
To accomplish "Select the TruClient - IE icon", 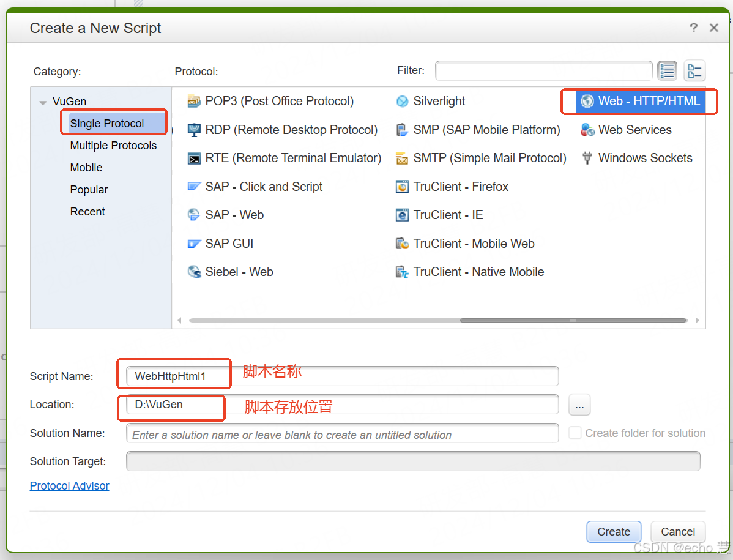I will coord(402,215).
